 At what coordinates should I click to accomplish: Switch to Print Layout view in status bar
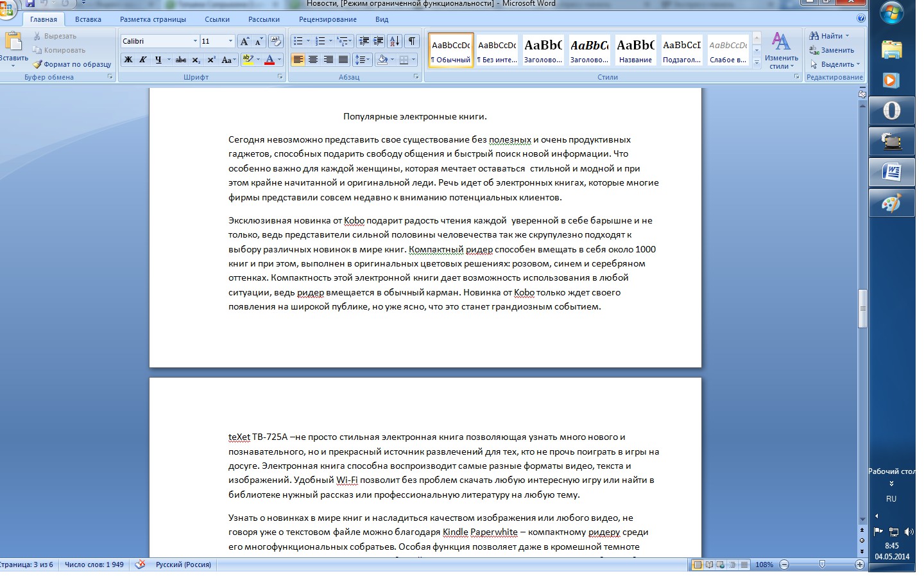pyautogui.click(x=697, y=565)
